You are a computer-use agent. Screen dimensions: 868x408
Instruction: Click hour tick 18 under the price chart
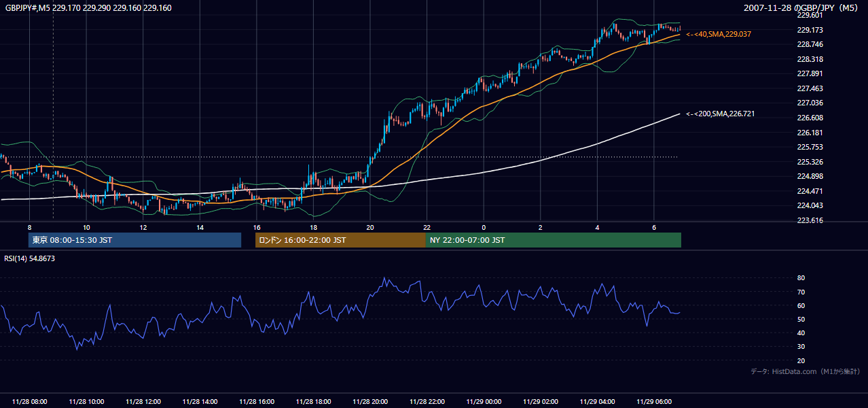(x=314, y=227)
